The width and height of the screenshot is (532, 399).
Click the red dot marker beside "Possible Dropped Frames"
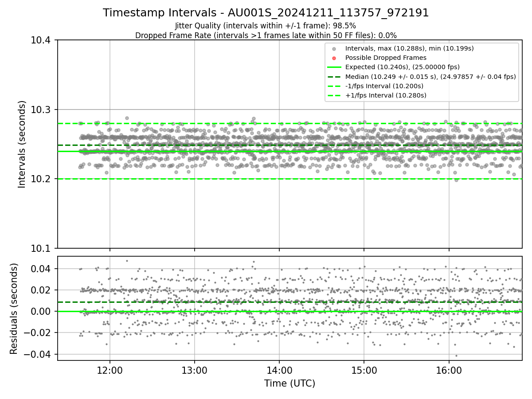[x=334, y=58]
